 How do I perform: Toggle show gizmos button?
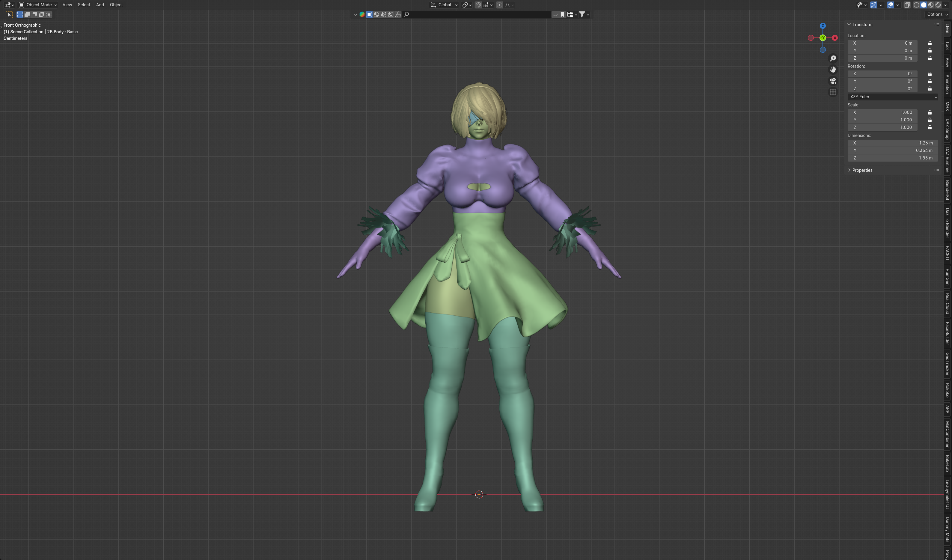click(874, 5)
